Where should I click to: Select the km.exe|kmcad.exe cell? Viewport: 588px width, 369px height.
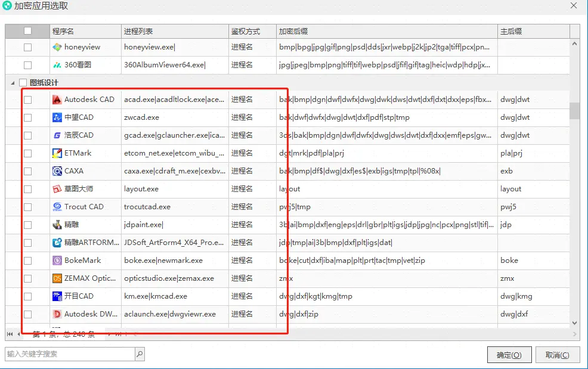(x=175, y=296)
